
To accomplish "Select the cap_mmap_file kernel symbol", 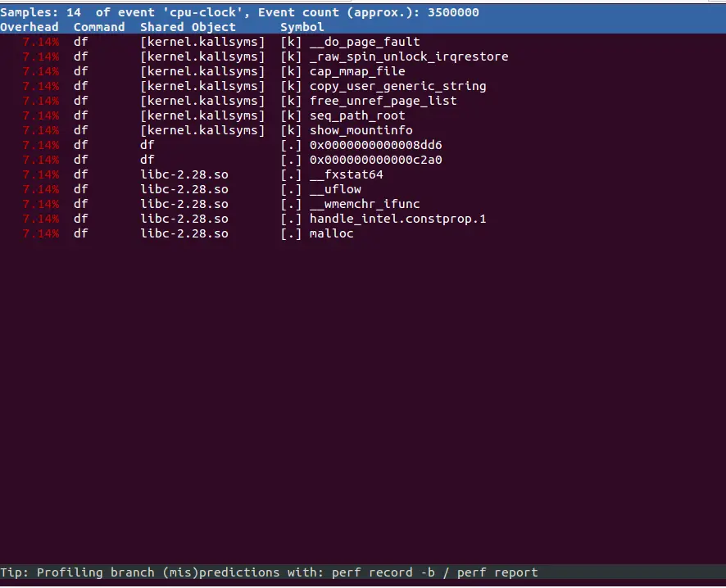I will (353, 71).
